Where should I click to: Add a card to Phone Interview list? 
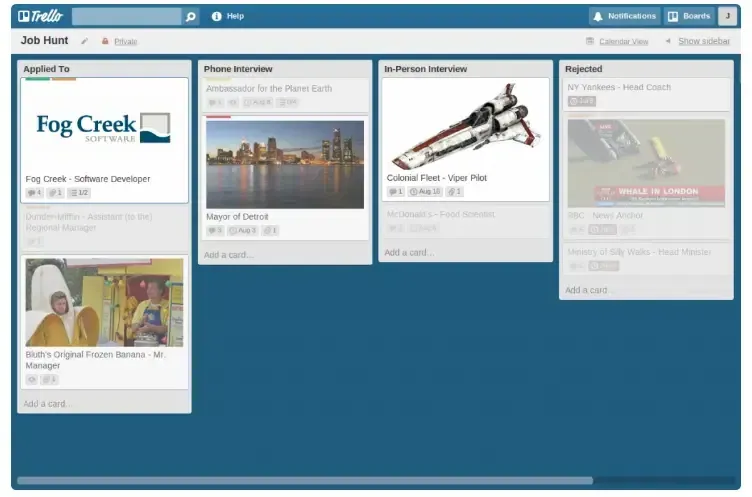(228, 255)
